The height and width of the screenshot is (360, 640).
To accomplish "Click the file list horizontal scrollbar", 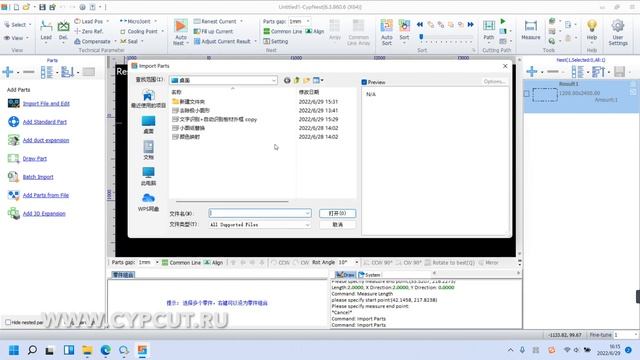I will pyautogui.click(x=232, y=201).
